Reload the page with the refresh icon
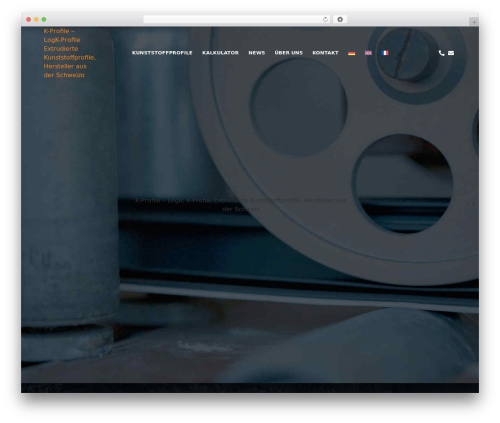The width and height of the screenshot is (500, 423). (325, 19)
